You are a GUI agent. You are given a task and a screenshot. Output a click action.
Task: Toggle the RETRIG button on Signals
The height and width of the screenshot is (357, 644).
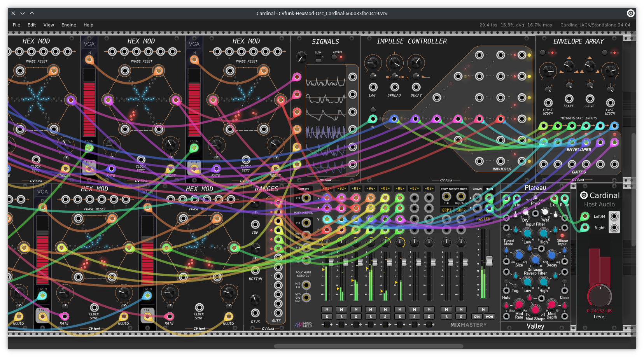tap(334, 57)
